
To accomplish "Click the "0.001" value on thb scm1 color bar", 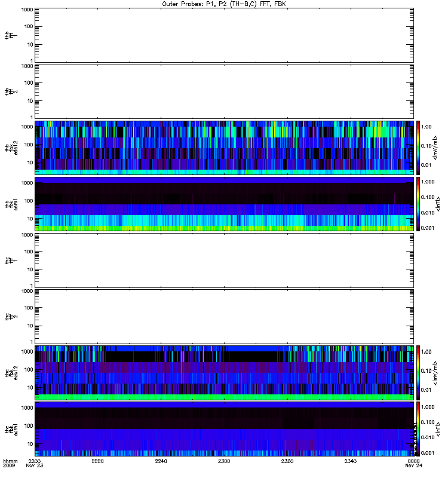I will [x=428, y=228].
